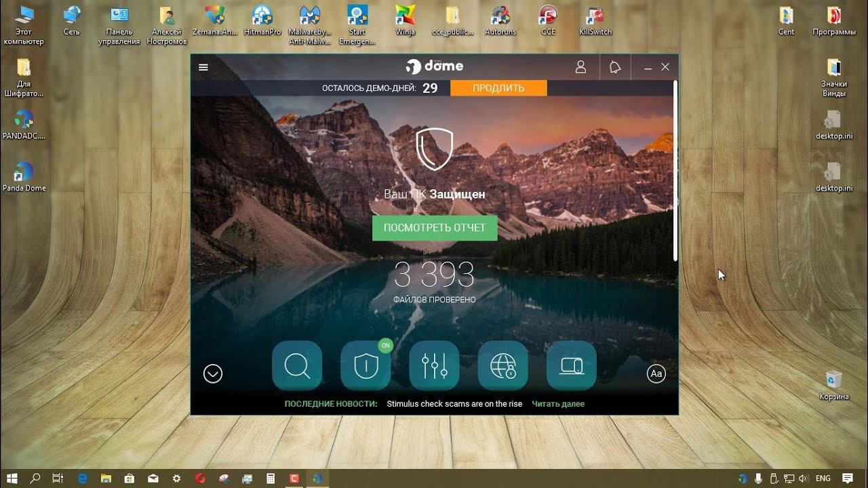Open Microsoft Edge from the taskbar
The height and width of the screenshot is (488, 868).
tap(82, 479)
